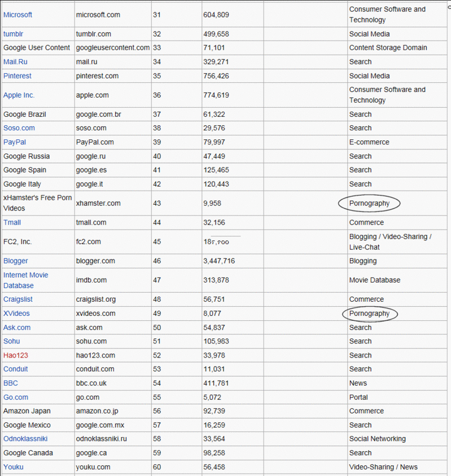Follow the BBC link
The height and width of the screenshot is (476, 451).
tap(11, 384)
